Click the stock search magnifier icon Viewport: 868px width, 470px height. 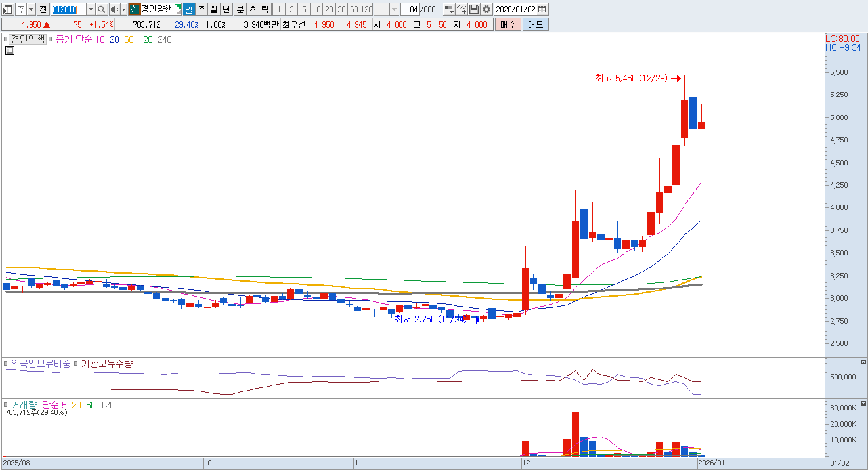coord(102,9)
